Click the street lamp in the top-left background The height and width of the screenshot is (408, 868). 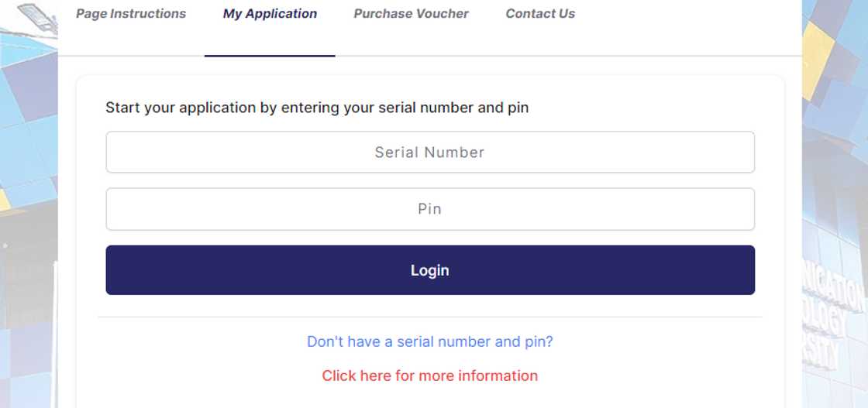(37, 17)
